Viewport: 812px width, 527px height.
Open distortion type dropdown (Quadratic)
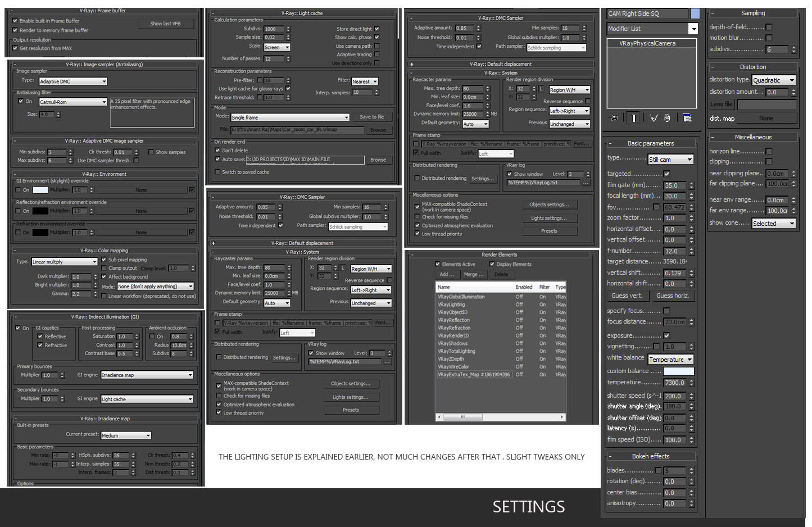click(x=774, y=80)
